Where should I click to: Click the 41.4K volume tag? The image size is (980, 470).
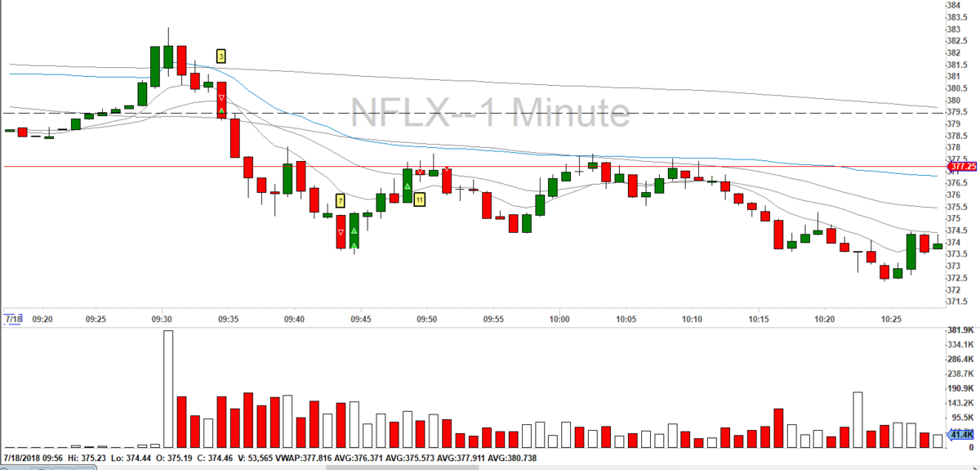962,436
